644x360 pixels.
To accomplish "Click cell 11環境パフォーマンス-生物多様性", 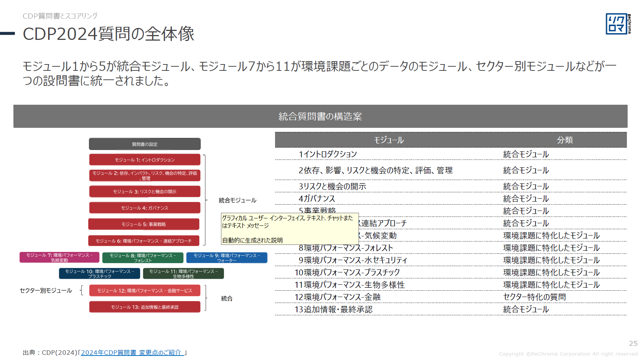I will 350,285.
